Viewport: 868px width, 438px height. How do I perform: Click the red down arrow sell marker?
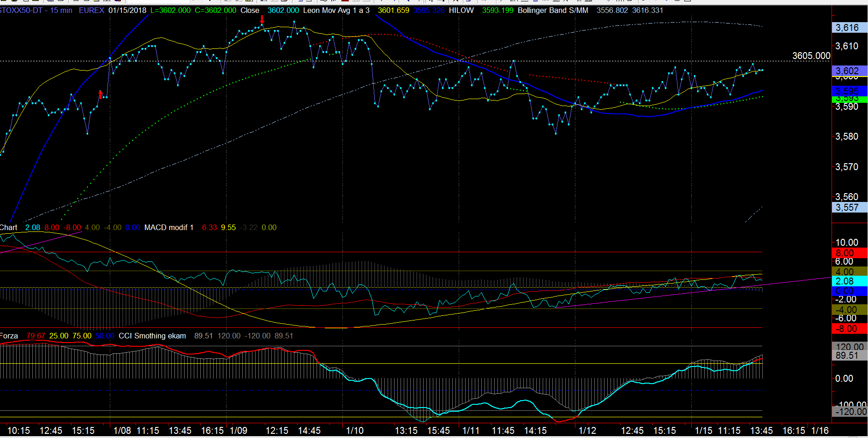[x=262, y=19]
